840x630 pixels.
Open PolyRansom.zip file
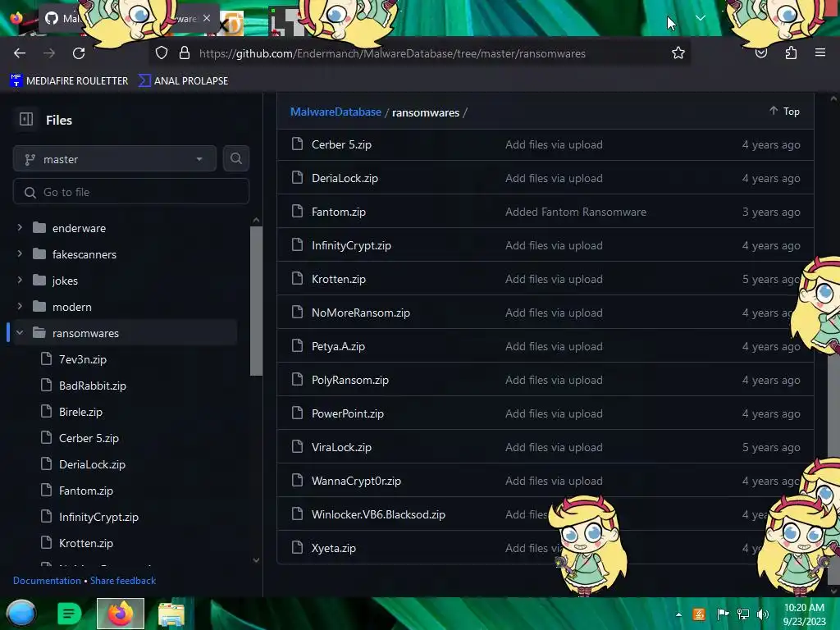[350, 380]
